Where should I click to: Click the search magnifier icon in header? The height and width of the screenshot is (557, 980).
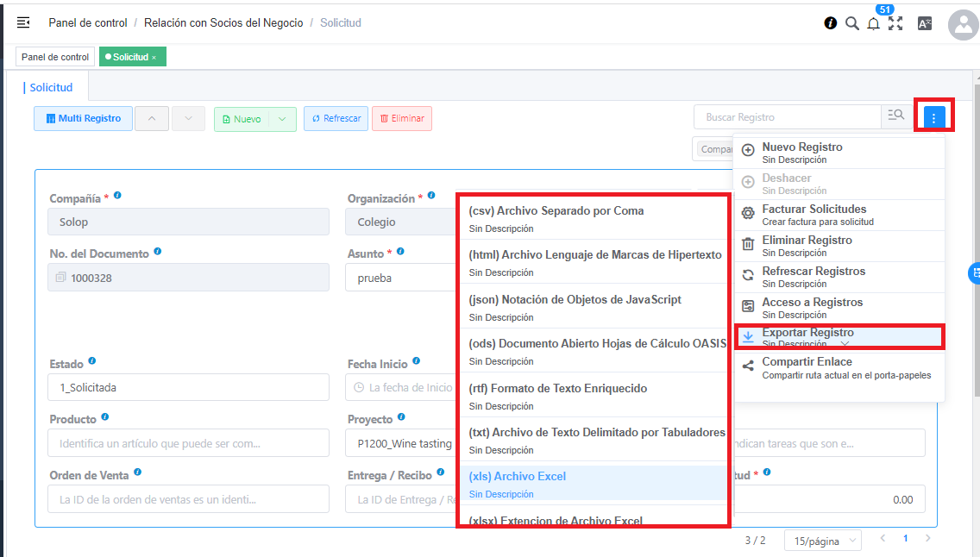click(x=851, y=23)
